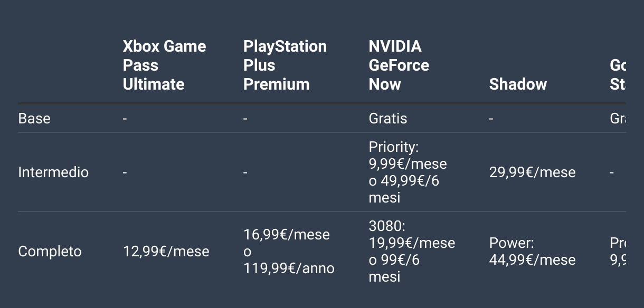Select the Intermedio row label

53,172
